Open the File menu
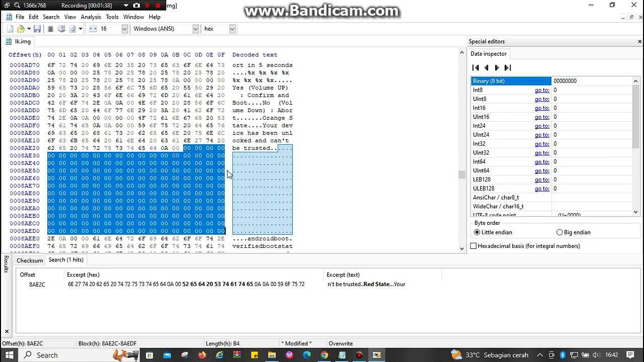Viewport: 644px width, 362px height. click(x=20, y=17)
